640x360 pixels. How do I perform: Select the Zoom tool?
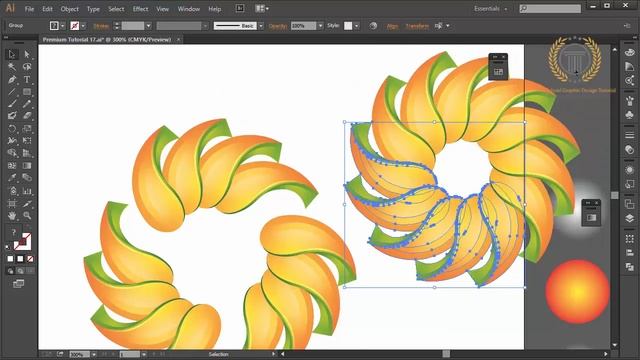pyautogui.click(x=27, y=215)
